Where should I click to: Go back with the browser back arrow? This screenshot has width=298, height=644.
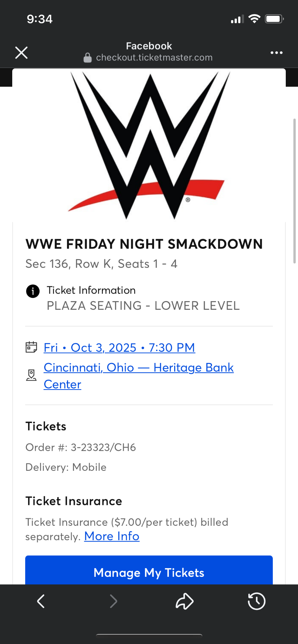coord(41,601)
